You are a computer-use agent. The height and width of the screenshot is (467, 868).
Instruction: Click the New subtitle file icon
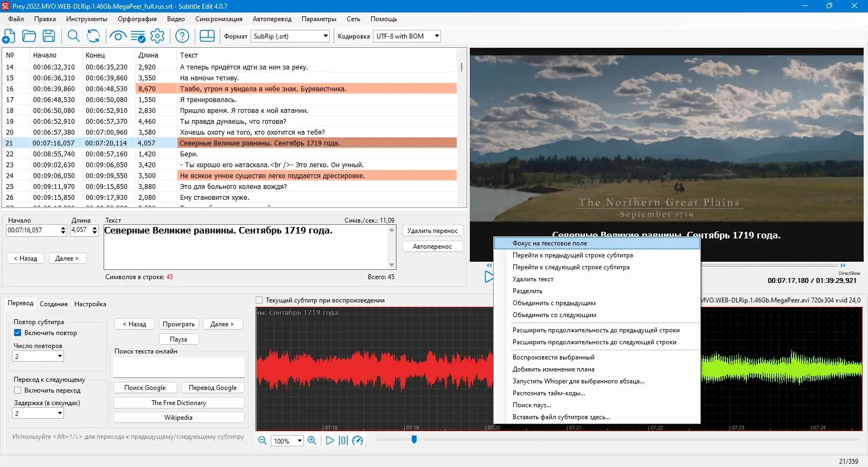[x=9, y=36]
